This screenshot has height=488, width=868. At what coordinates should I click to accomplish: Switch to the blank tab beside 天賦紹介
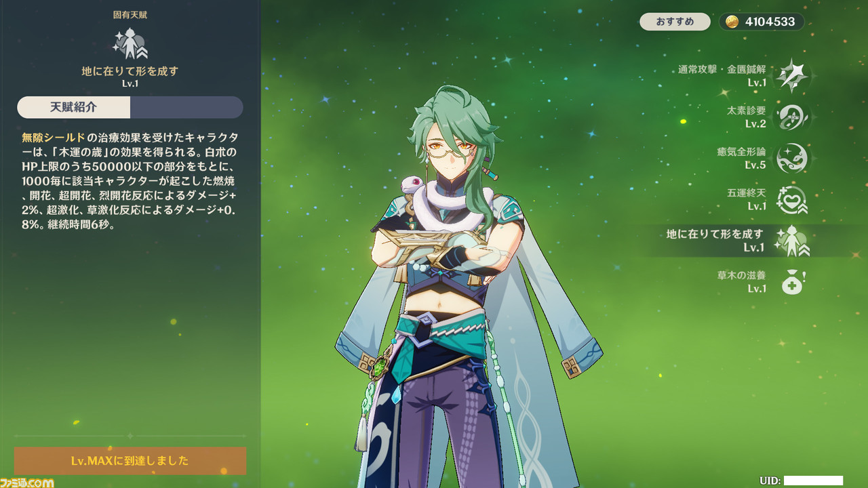click(186, 107)
